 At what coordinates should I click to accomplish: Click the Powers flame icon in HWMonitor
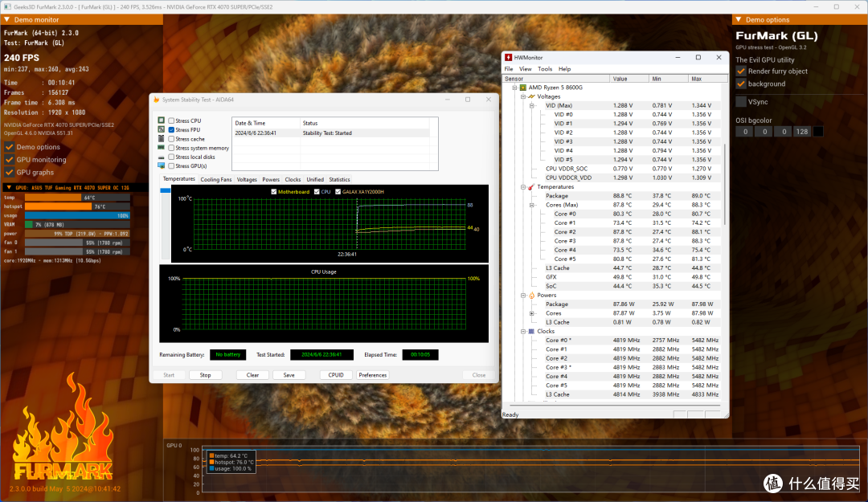[x=531, y=295]
